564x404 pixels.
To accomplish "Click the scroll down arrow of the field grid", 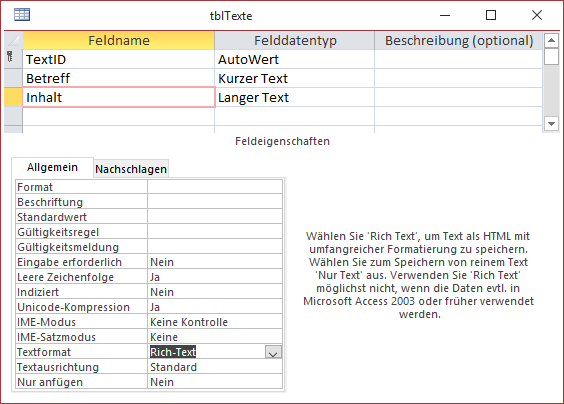I will click(551, 124).
